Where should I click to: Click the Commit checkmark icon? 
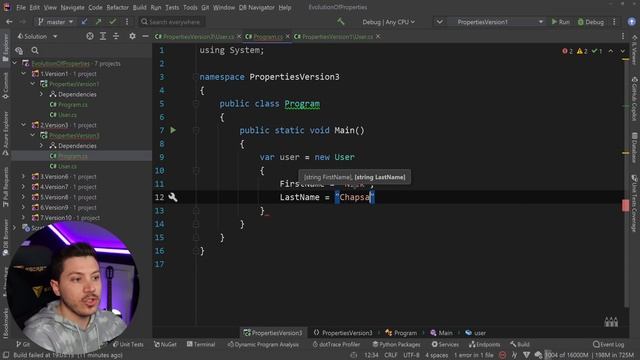click(113, 22)
